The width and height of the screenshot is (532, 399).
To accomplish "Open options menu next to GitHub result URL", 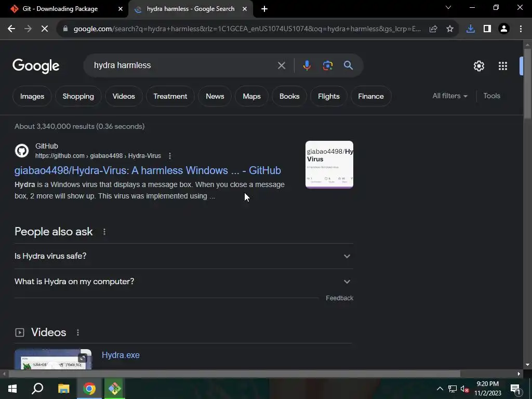I will click(x=170, y=156).
